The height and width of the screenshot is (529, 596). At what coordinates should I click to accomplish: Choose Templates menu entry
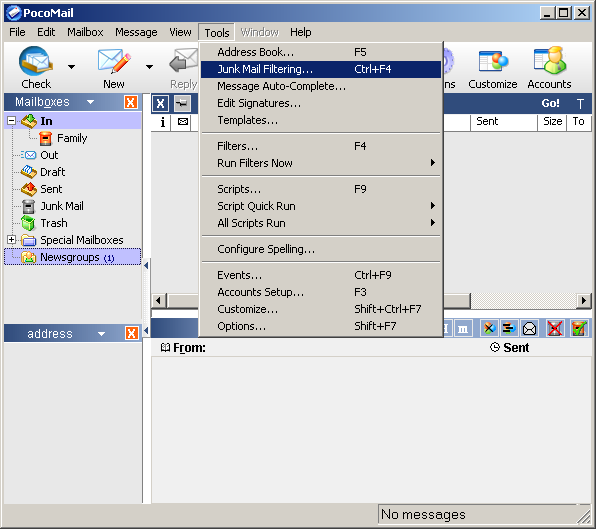tap(321, 120)
